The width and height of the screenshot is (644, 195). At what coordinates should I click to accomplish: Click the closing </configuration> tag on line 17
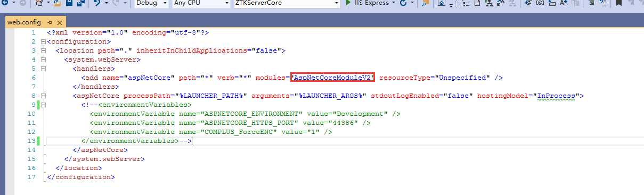coord(81,177)
